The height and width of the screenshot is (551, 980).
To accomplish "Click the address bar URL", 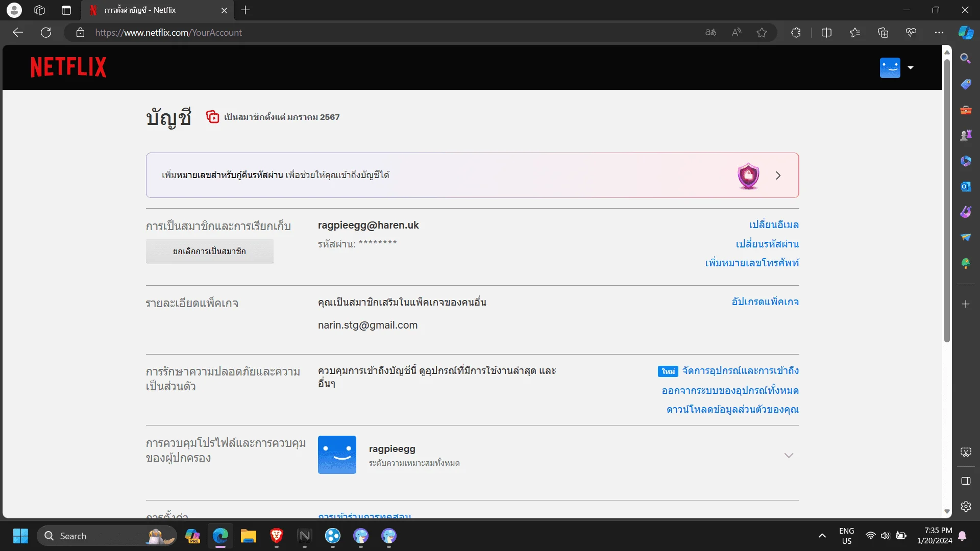I will (x=168, y=33).
